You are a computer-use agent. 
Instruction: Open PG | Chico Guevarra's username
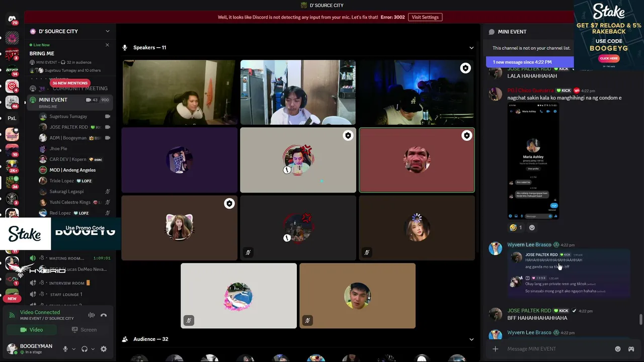tap(530, 90)
